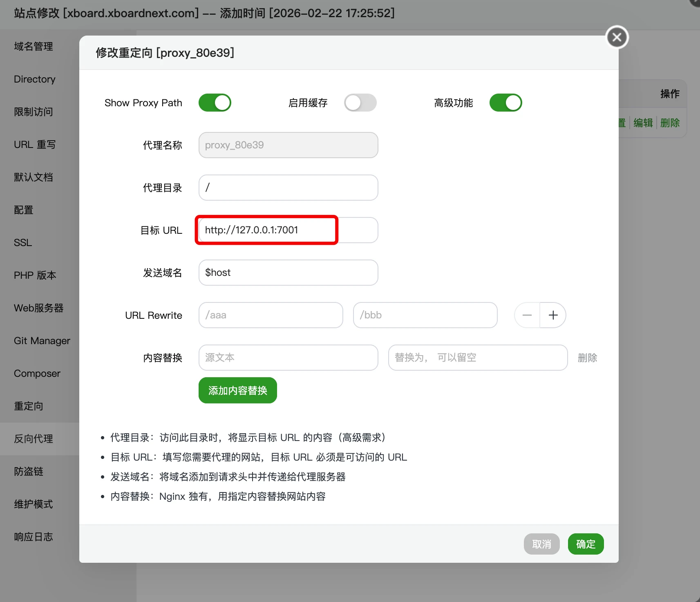
Task: Navigate to Composer in the sidebar
Action: click(x=37, y=373)
